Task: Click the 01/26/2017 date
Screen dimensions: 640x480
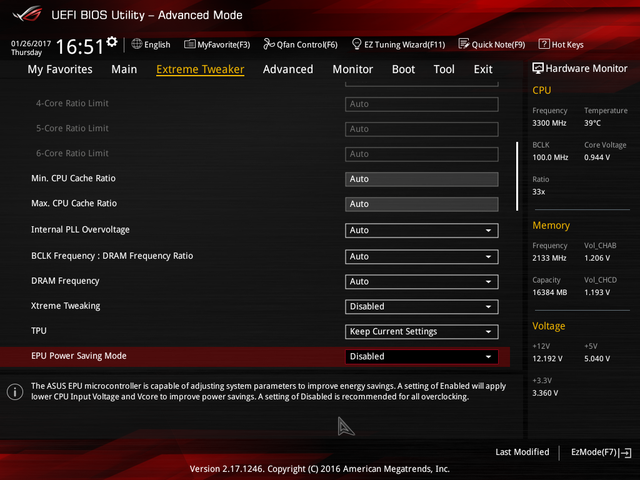Action: (x=31, y=43)
